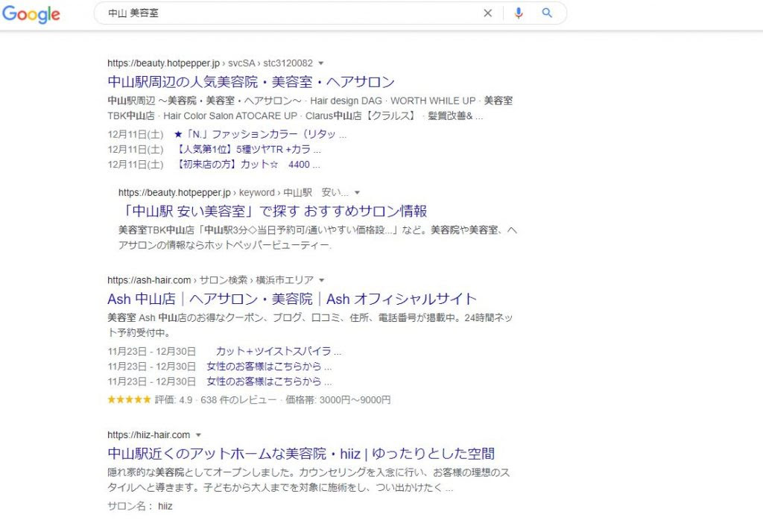This screenshot has width=763, height=532.
Task: Click the hotpepper keyword › 中山駅 URL breadcrumb
Action: [233, 193]
